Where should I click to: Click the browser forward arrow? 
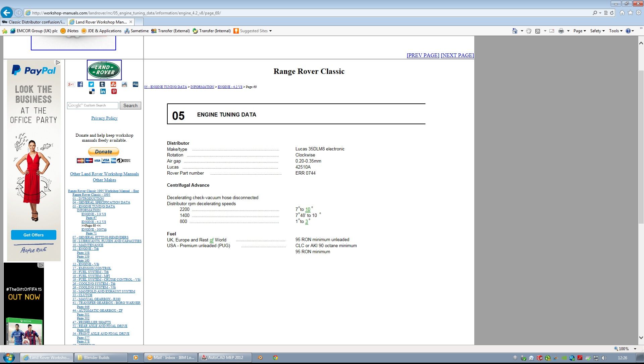coord(18,13)
